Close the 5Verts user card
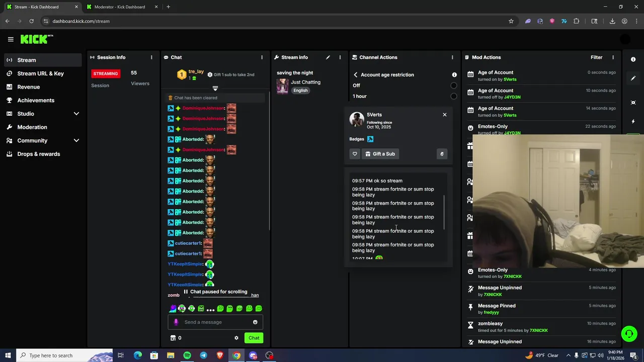644x362 pixels. 445,115
